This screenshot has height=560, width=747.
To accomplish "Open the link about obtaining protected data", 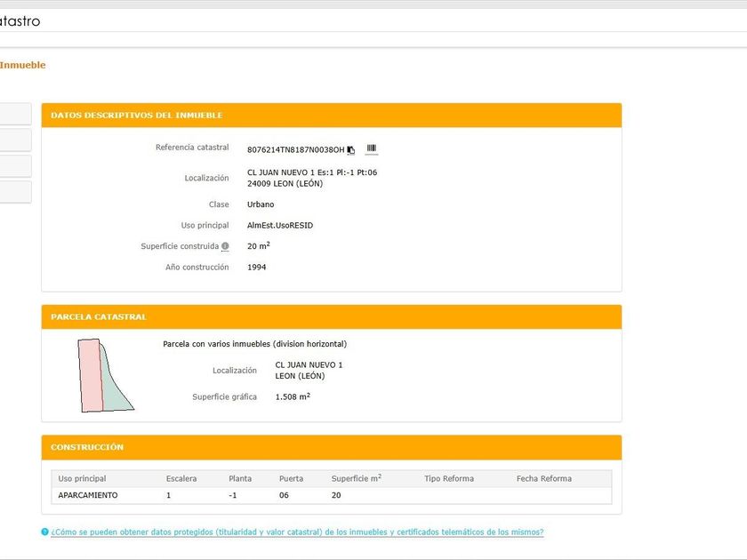I will (x=297, y=532).
